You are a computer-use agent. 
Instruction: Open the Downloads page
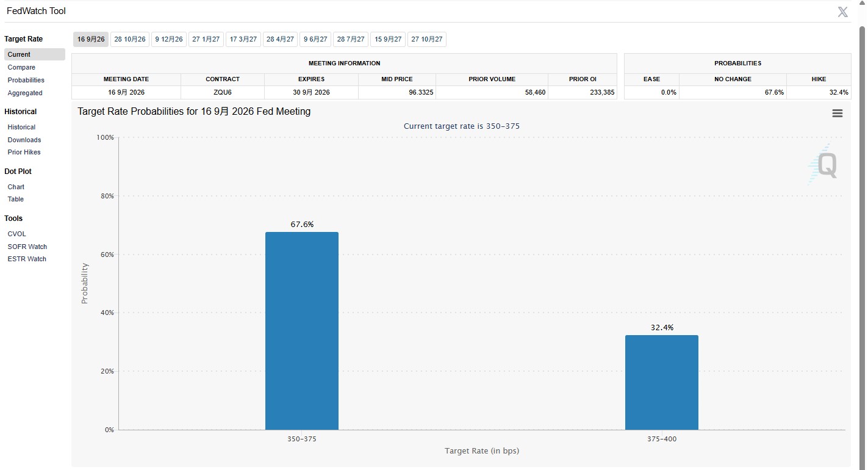(24, 140)
